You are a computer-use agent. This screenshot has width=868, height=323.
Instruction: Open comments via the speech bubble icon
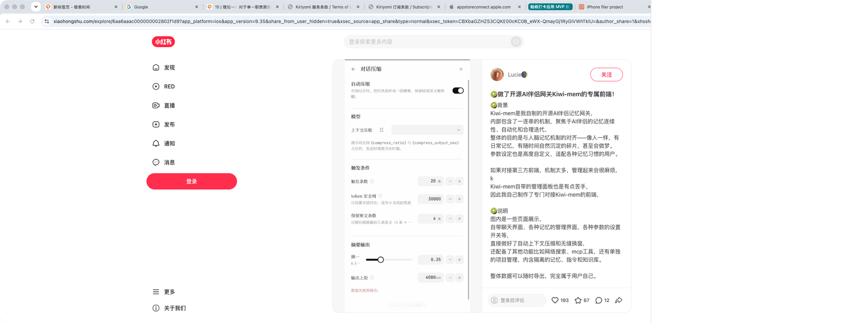pos(598,300)
